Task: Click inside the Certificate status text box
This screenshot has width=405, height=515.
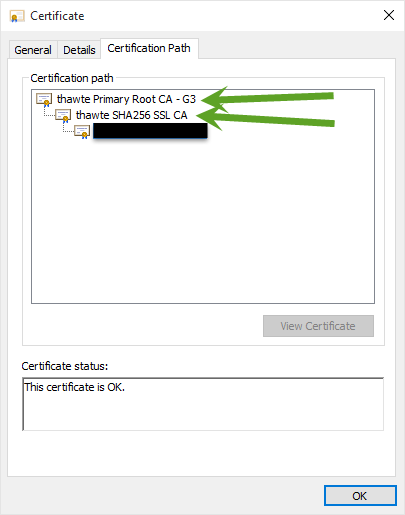Action: pyautogui.click(x=203, y=404)
